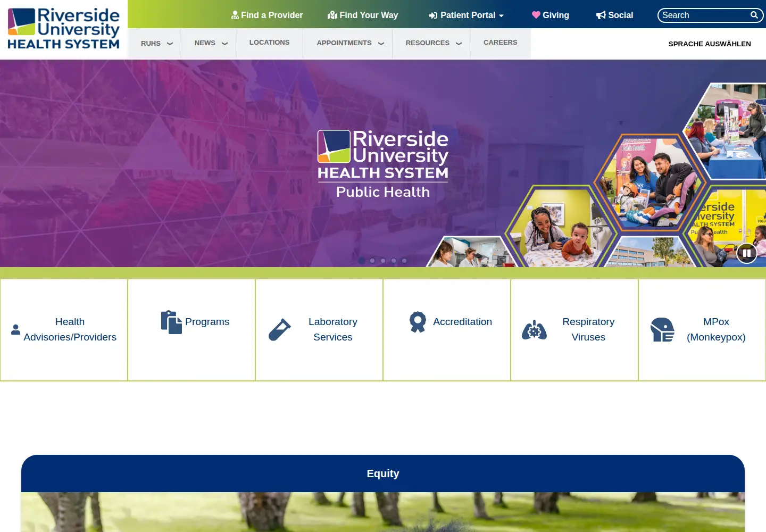This screenshot has height=532, width=766.
Task: Open the Health Advisories/Providers link
Action: (x=70, y=329)
